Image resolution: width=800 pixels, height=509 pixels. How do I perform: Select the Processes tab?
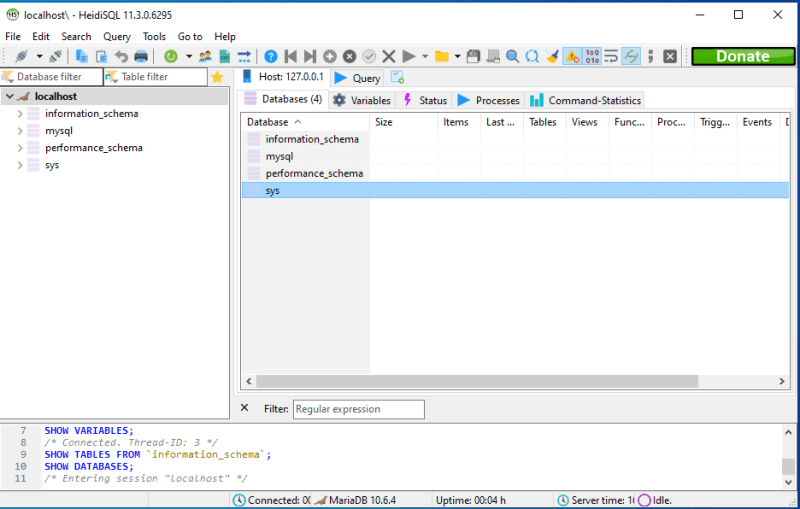[489, 100]
